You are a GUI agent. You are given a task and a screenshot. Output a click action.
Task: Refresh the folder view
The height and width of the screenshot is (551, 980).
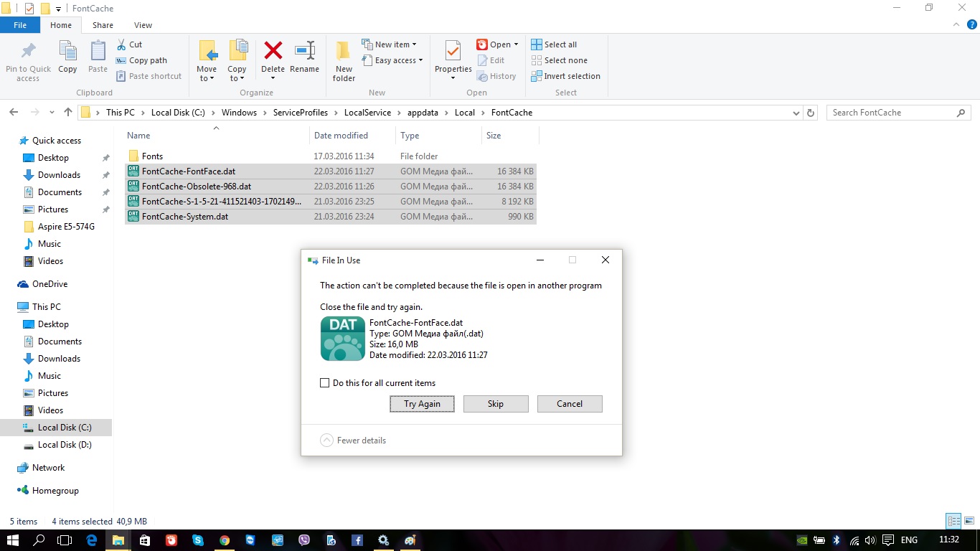(x=811, y=113)
